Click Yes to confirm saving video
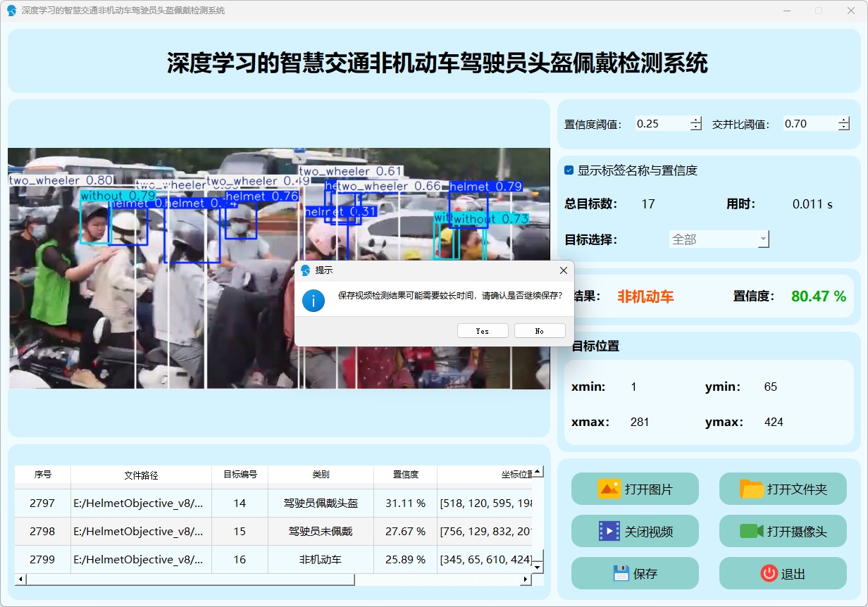868x607 pixels. coord(483,331)
